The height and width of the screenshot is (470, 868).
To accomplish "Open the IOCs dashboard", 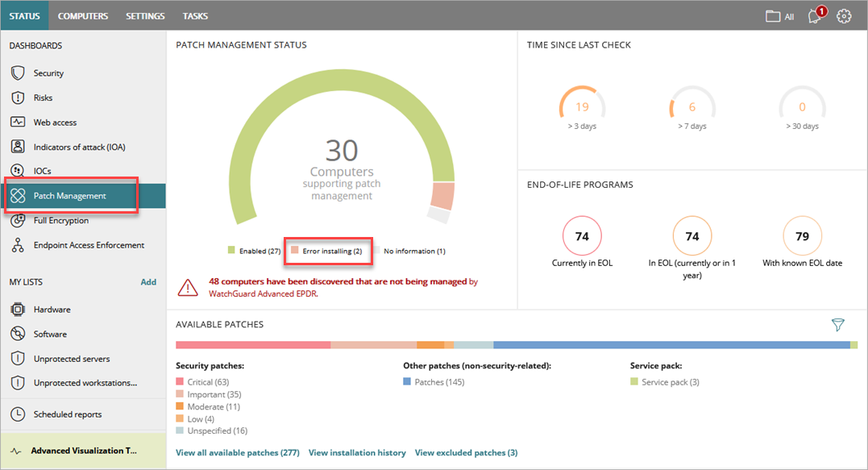I will click(x=16, y=170).
